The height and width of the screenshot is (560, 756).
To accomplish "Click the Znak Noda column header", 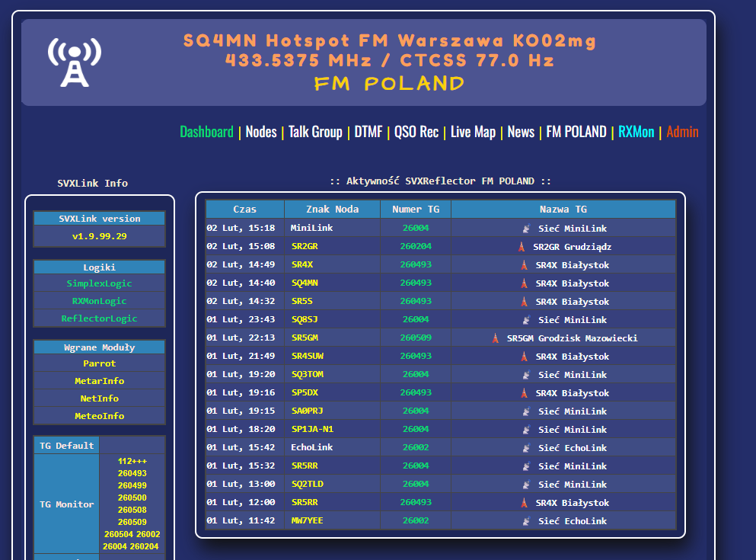I will point(332,210).
